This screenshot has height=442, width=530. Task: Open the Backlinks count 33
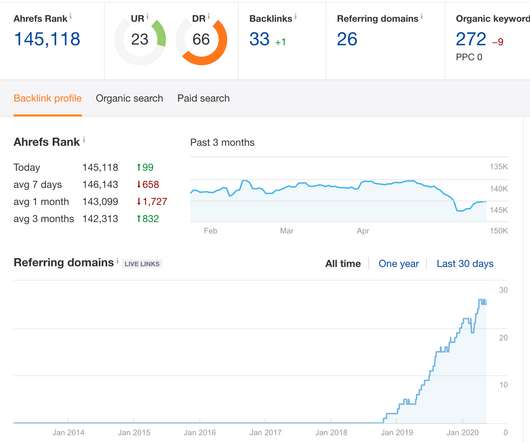point(259,39)
